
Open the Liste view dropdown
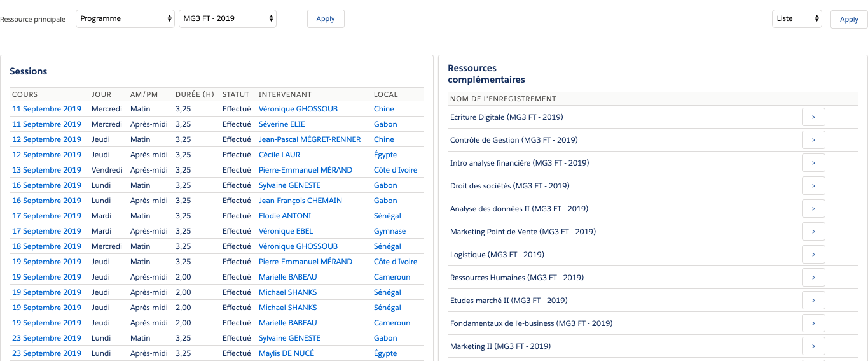click(796, 19)
